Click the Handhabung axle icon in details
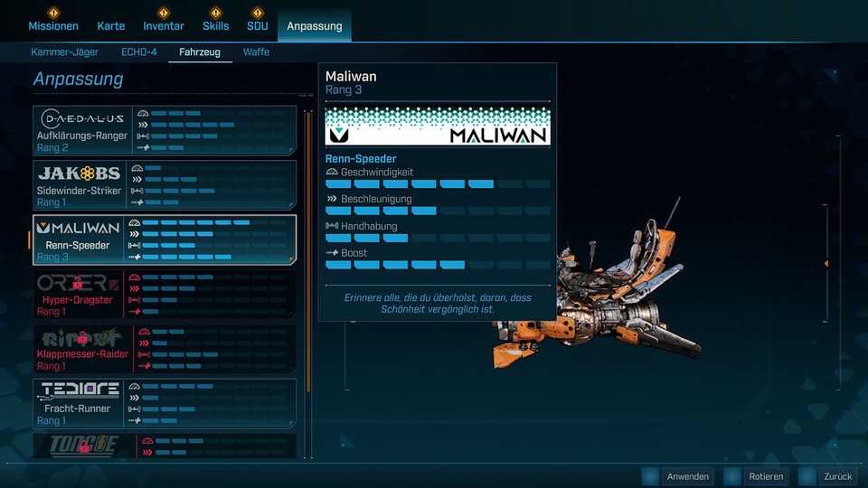This screenshot has height=488, width=868. coord(332,226)
